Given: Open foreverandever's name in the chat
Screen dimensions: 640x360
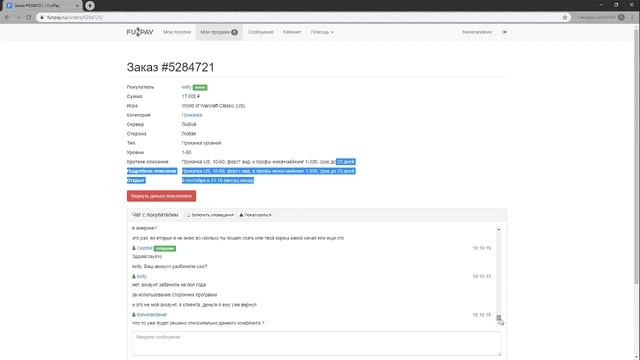Looking at the screenshot, I should click(152, 315).
